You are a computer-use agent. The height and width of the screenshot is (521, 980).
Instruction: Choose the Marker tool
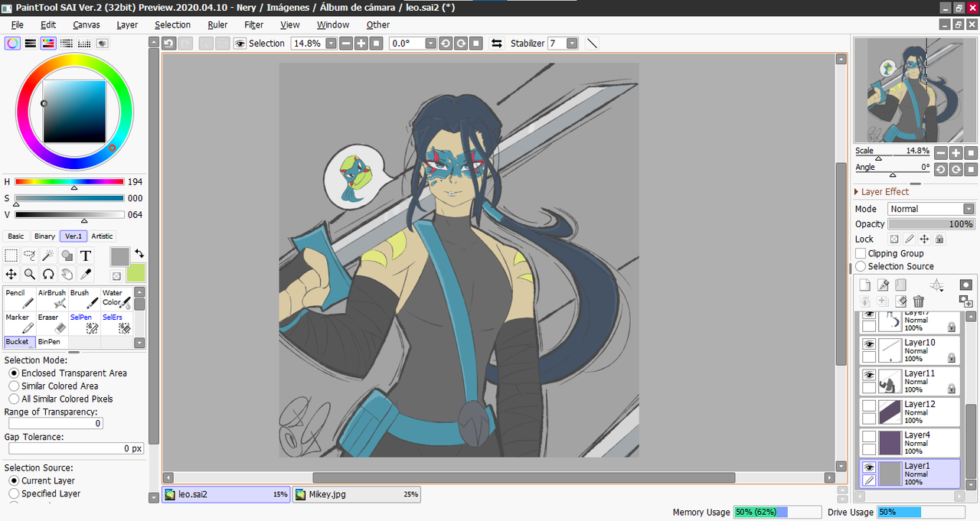(19, 324)
